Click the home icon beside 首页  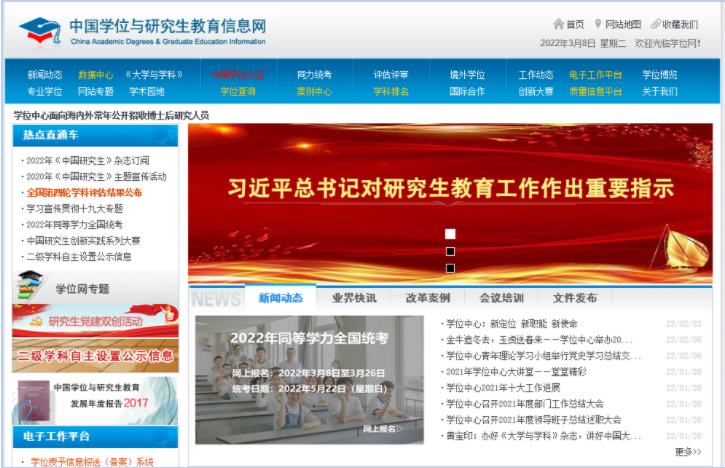pos(558,24)
